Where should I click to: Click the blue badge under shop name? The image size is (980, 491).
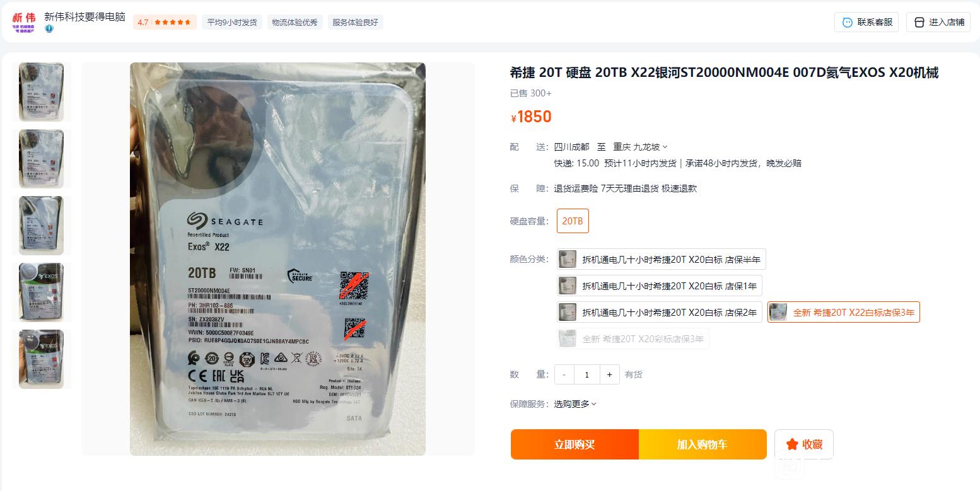point(49,28)
